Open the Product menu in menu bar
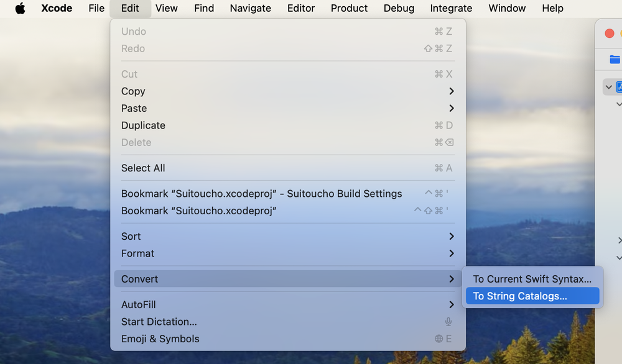The width and height of the screenshot is (622, 364). [x=349, y=8]
